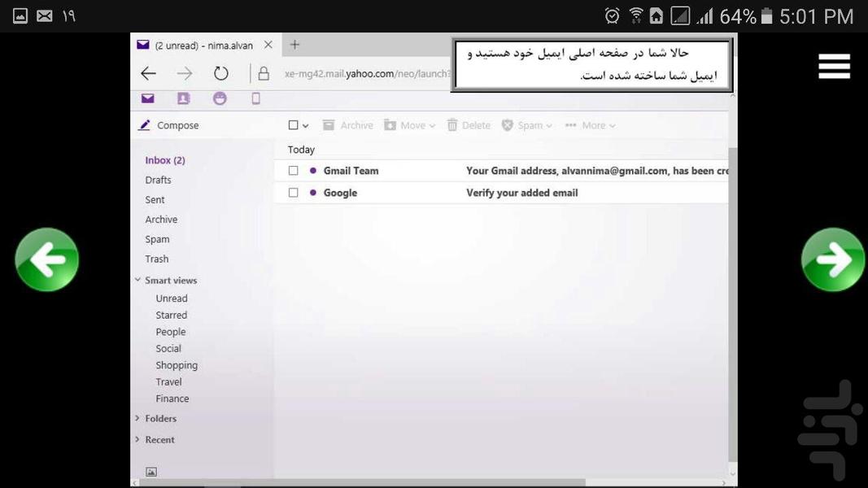Tick the select-all checkbox in toolbar
The image size is (868, 488).
294,125
